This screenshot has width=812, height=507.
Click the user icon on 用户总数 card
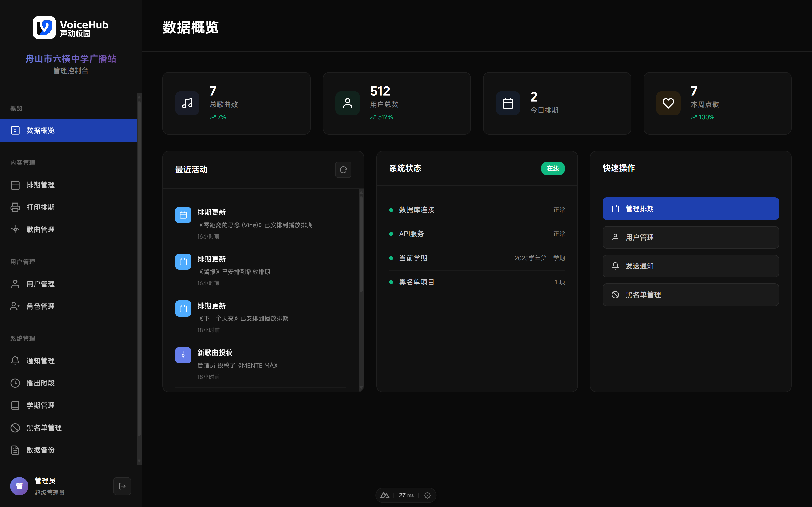347,103
